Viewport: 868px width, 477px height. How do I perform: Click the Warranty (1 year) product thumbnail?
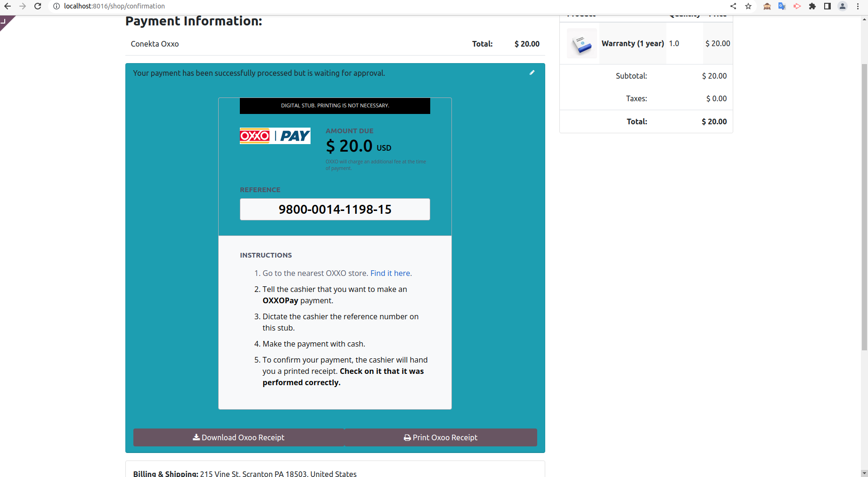tap(582, 44)
